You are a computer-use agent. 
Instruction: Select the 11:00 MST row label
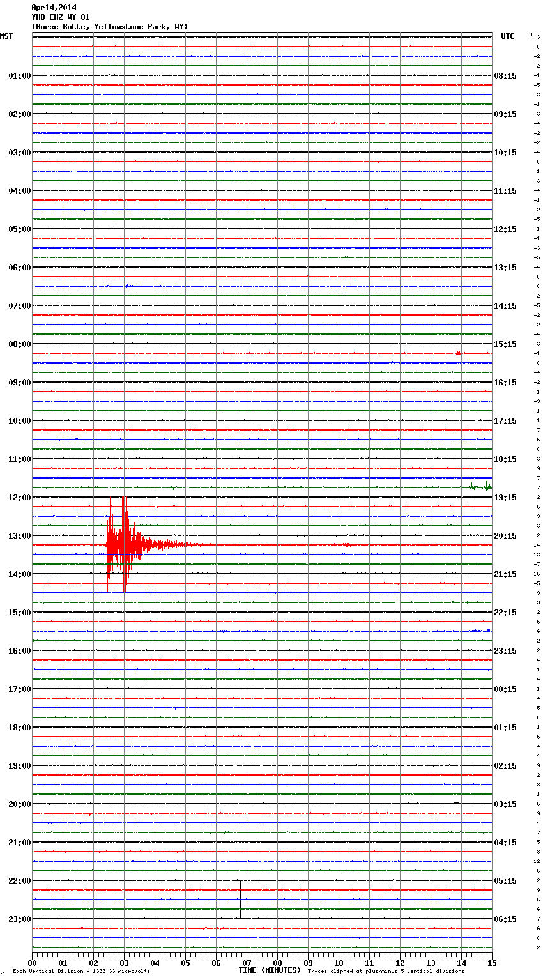(x=20, y=459)
